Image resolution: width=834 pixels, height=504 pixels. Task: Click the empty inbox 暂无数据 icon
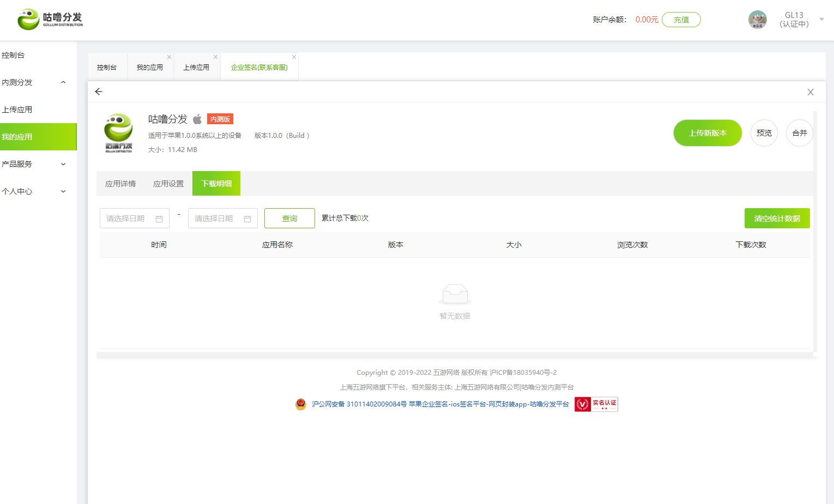pyautogui.click(x=455, y=294)
